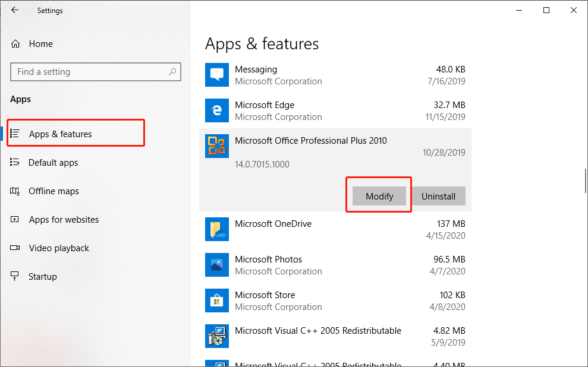
Task: Focus the Find a setting search box
Action: [x=96, y=71]
